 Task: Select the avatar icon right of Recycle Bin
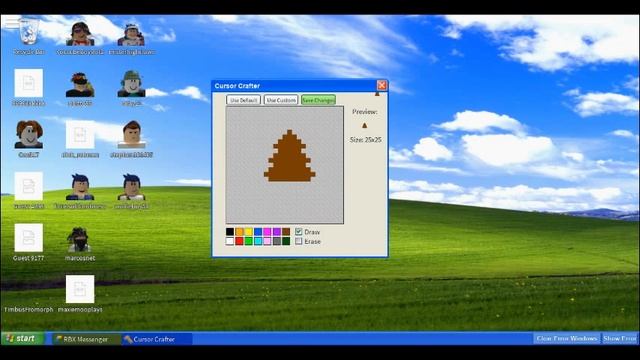coord(80,34)
